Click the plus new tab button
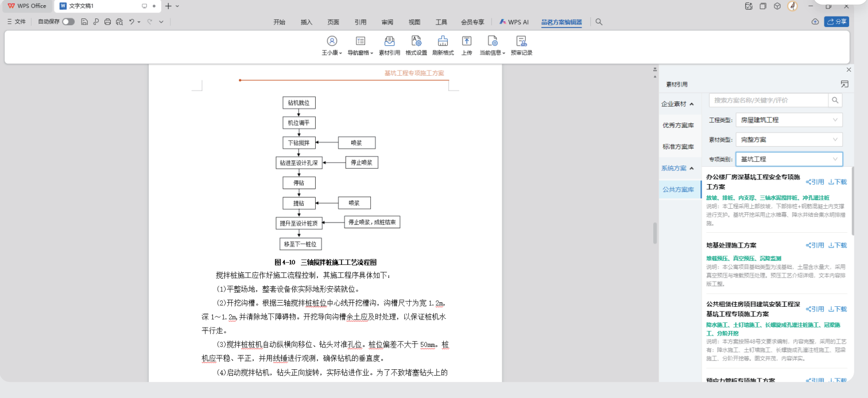 (x=168, y=6)
